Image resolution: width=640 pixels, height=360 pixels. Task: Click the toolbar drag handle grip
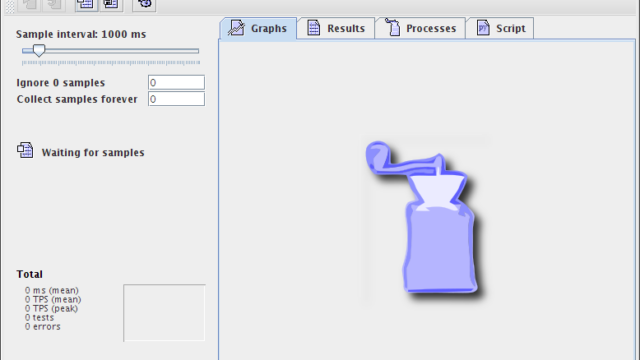coord(10,6)
